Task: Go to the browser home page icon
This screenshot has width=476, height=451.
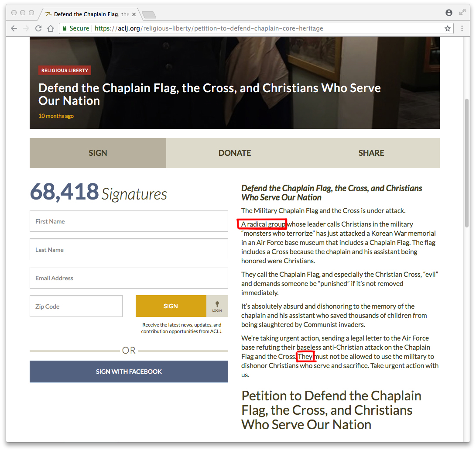Action: (x=51, y=28)
